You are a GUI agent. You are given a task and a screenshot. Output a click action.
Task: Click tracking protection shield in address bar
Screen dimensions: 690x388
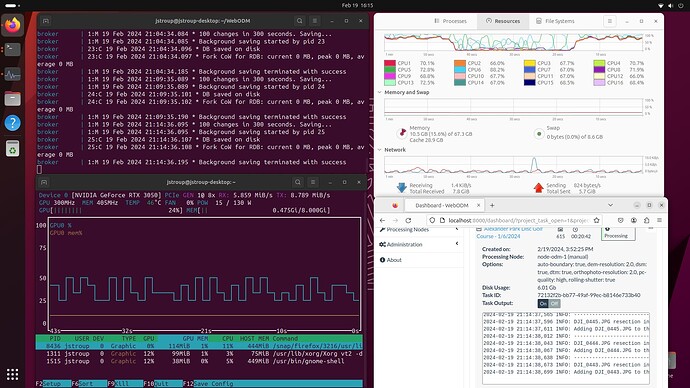click(432, 220)
